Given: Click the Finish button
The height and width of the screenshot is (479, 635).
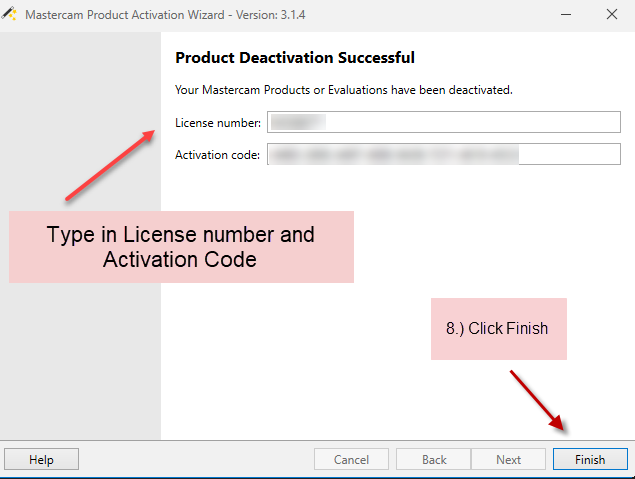Looking at the screenshot, I should coord(590,459).
